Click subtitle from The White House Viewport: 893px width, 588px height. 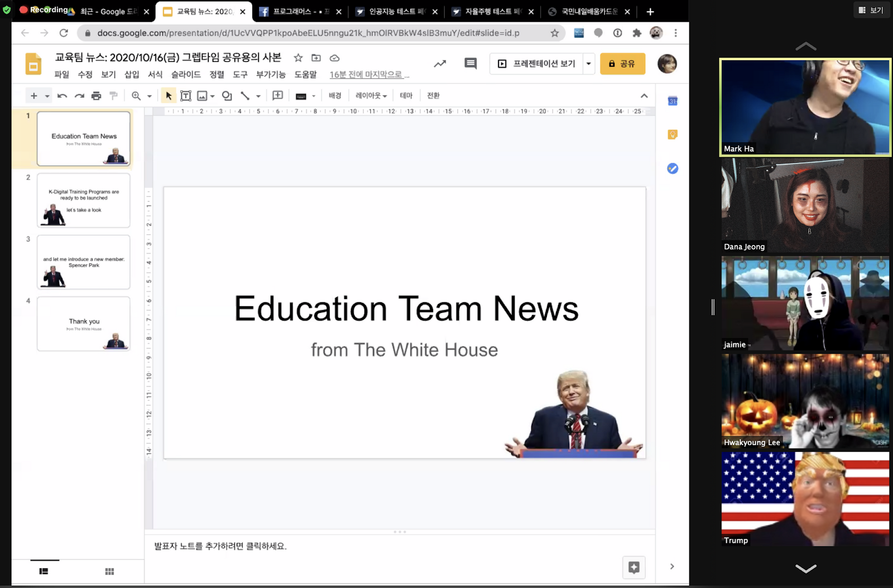(x=404, y=350)
